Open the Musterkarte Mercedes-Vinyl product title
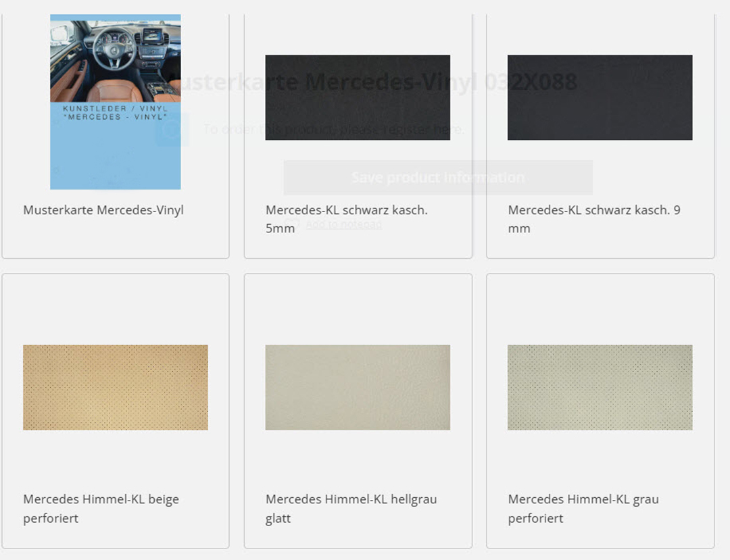 pyautogui.click(x=103, y=210)
